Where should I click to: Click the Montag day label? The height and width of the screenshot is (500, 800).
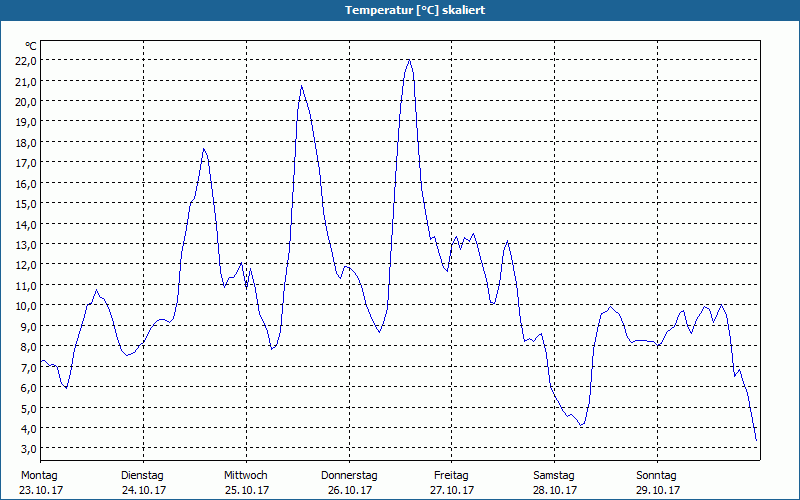(39, 476)
